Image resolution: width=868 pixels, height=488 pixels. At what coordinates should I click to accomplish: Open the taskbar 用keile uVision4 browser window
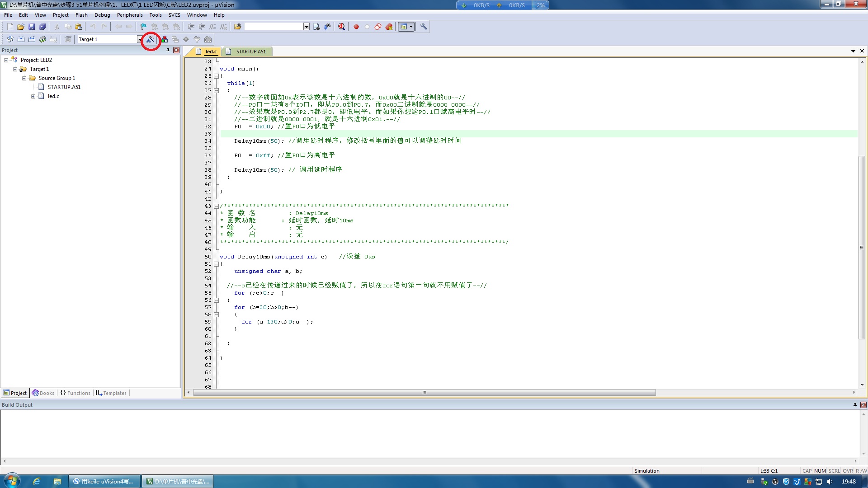pyautogui.click(x=104, y=481)
